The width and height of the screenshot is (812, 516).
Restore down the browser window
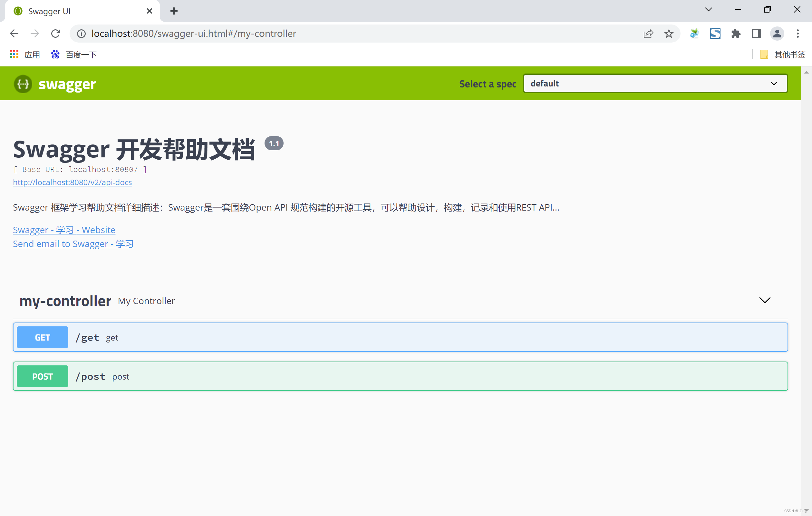(x=767, y=9)
